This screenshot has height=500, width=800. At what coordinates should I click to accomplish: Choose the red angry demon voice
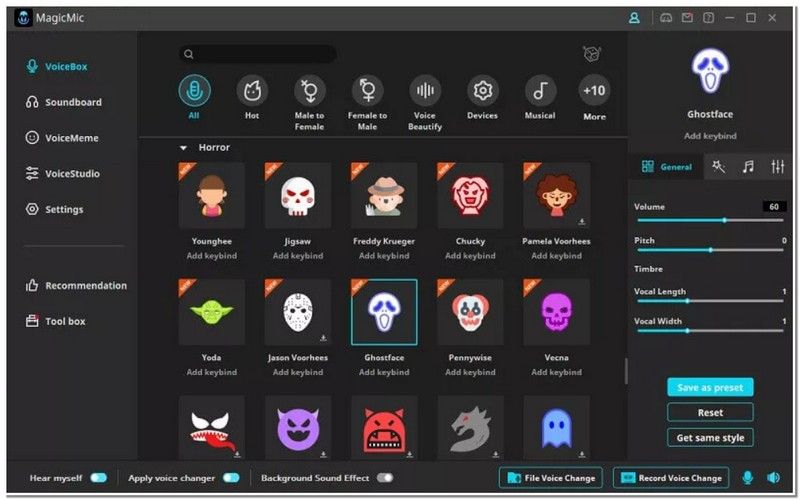click(384, 428)
